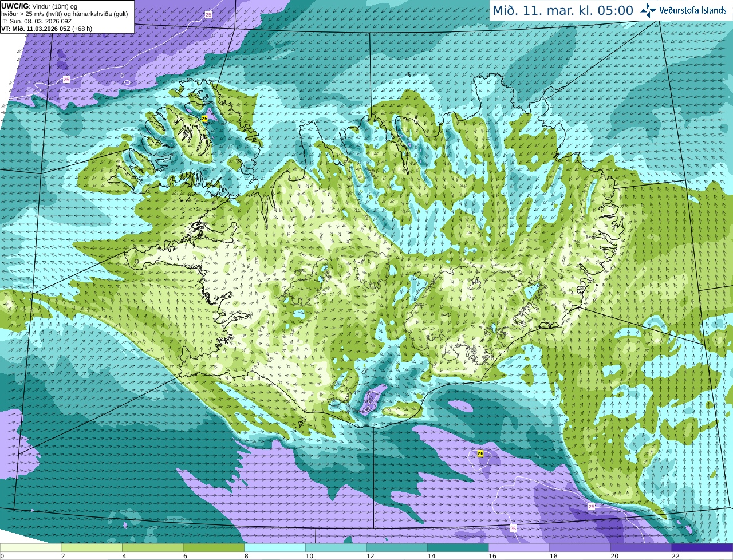The height and width of the screenshot is (560, 733).
Task: Select the 16–18 m/s light lavender legend swatch
Action: pyautogui.click(x=519, y=548)
